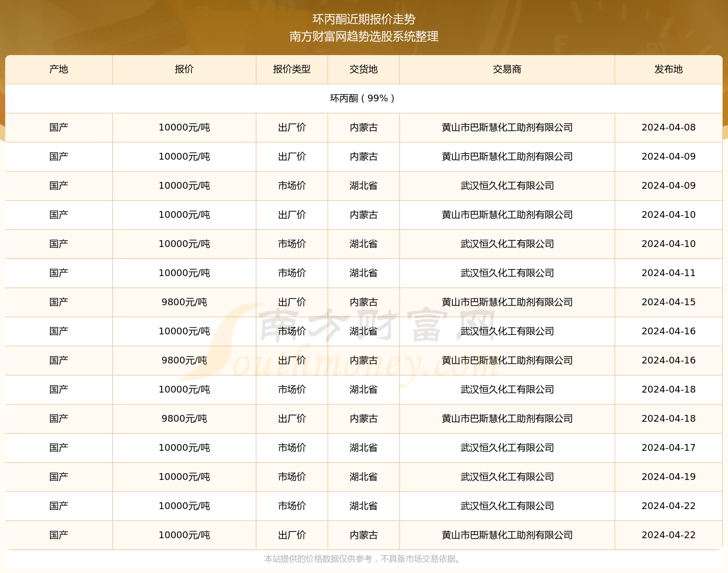This screenshot has height=573, width=728.
Task: Click 武汉恒久化工有限公司 in the 2024-04-11 row
Action: (507, 273)
